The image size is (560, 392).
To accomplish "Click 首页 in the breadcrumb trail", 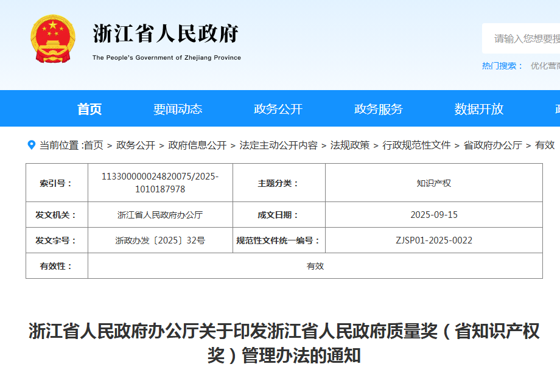I will [93, 145].
